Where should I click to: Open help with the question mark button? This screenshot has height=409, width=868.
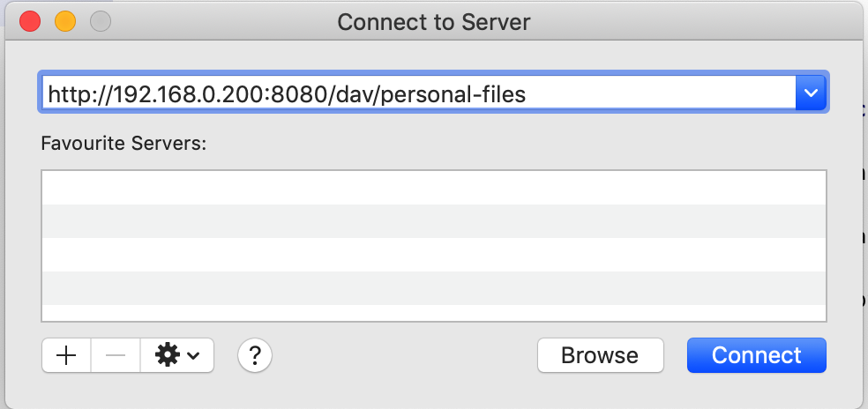(255, 355)
